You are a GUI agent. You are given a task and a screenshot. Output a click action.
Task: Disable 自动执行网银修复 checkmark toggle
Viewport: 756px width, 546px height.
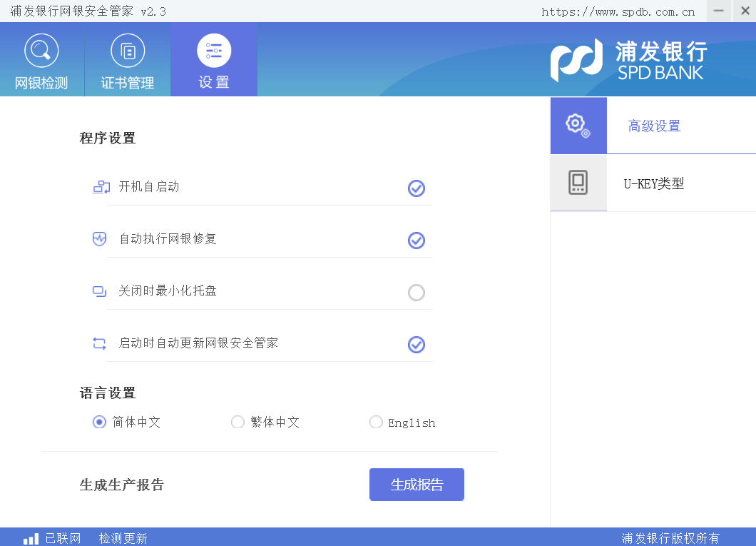417,241
